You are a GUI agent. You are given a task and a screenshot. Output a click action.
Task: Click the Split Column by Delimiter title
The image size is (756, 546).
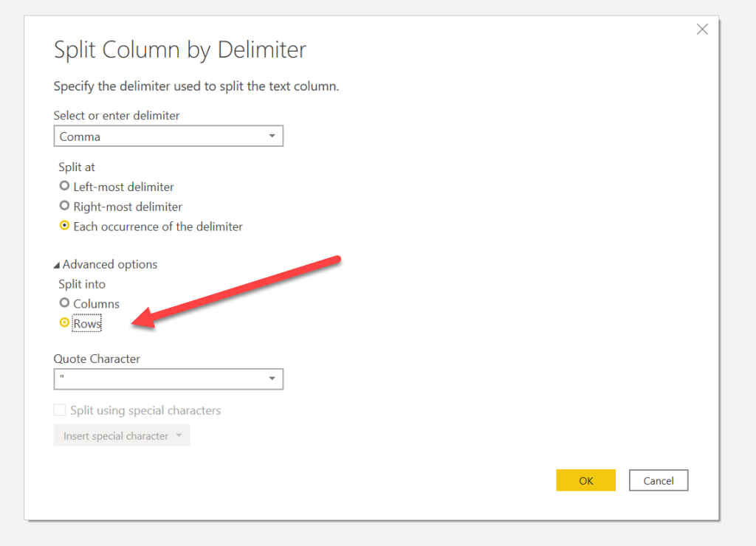coord(179,50)
